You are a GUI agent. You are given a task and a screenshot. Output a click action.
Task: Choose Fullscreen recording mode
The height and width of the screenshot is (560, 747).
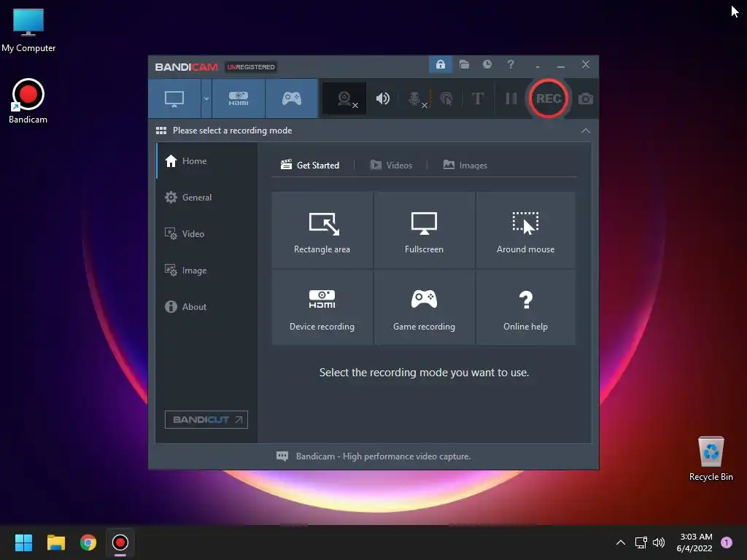point(424,230)
